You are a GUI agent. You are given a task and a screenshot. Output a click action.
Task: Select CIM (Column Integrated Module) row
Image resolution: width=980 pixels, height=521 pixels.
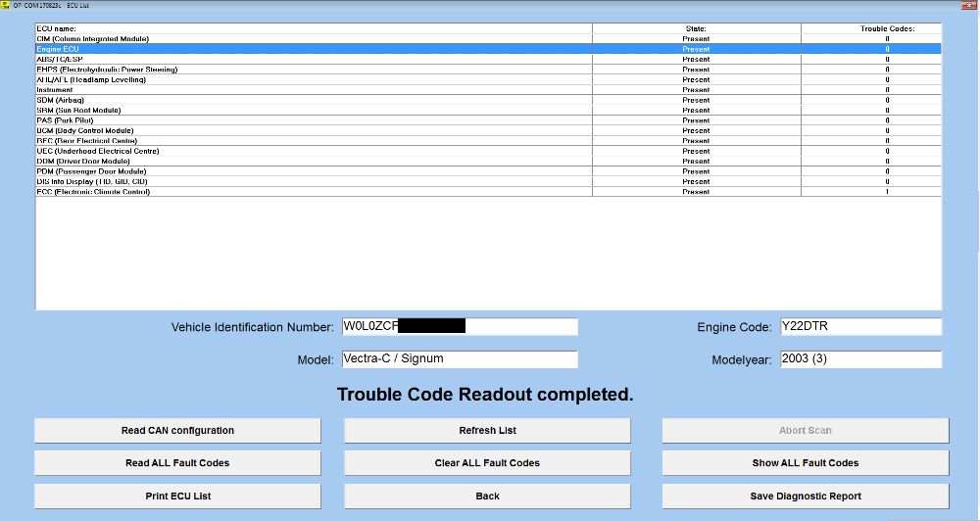488,39
